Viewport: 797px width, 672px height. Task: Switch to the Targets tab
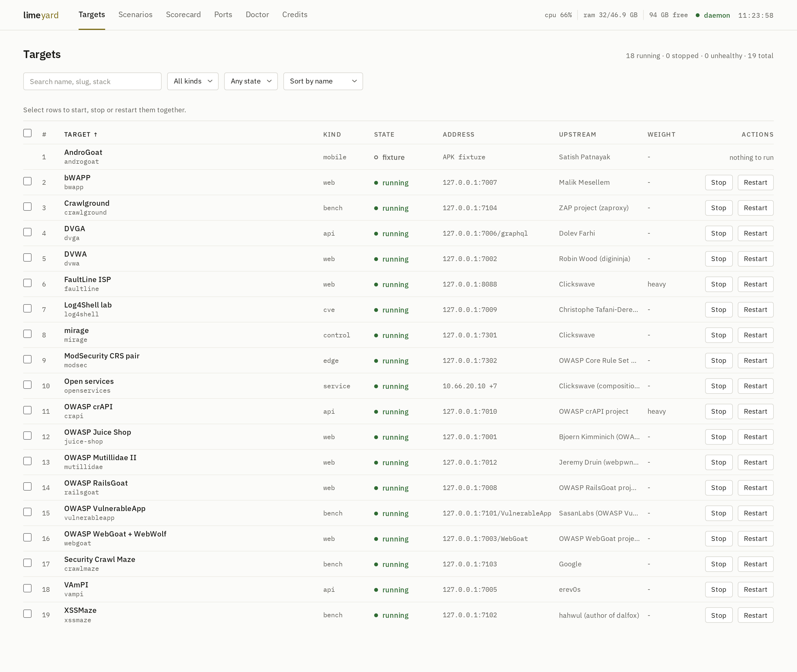coord(92,14)
